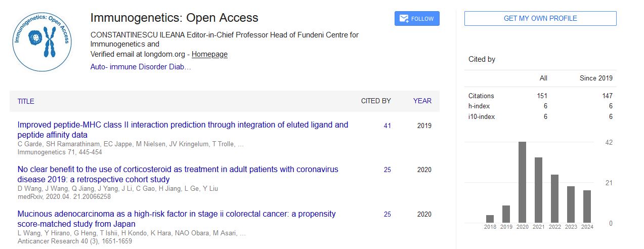Screen dimensions: 644x249
Task: Click the 2021 bar in citations chart
Action: coord(538,190)
